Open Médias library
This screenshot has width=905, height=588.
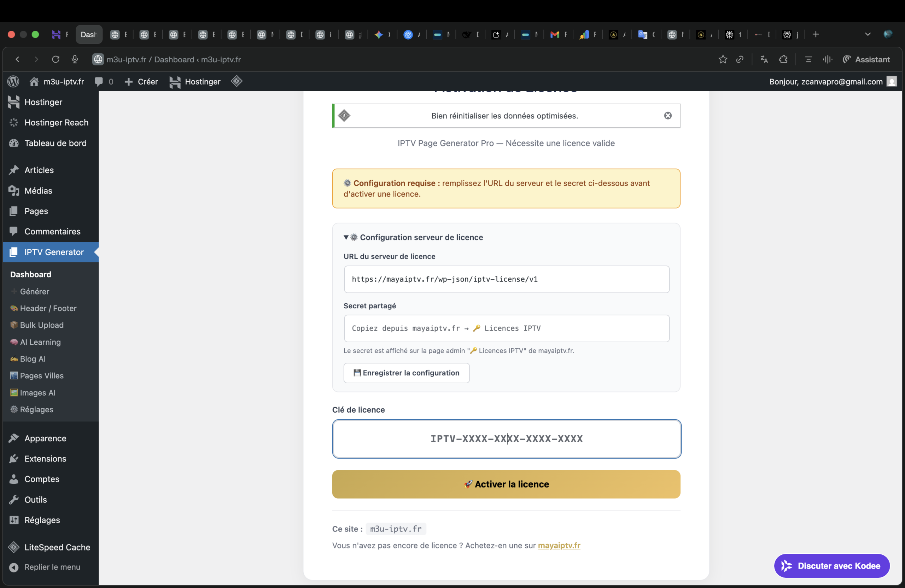pos(51,191)
